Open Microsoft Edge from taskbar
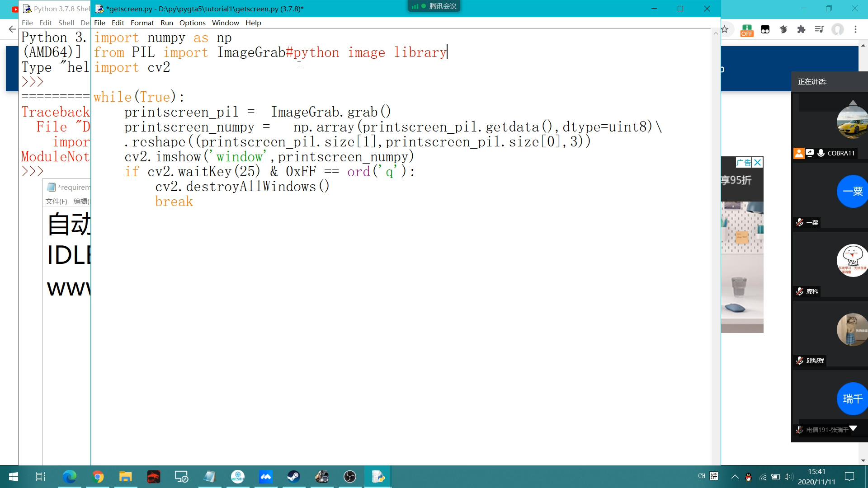Image resolution: width=868 pixels, height=488 pixels. pyautogui.click(x=70, y=477)
